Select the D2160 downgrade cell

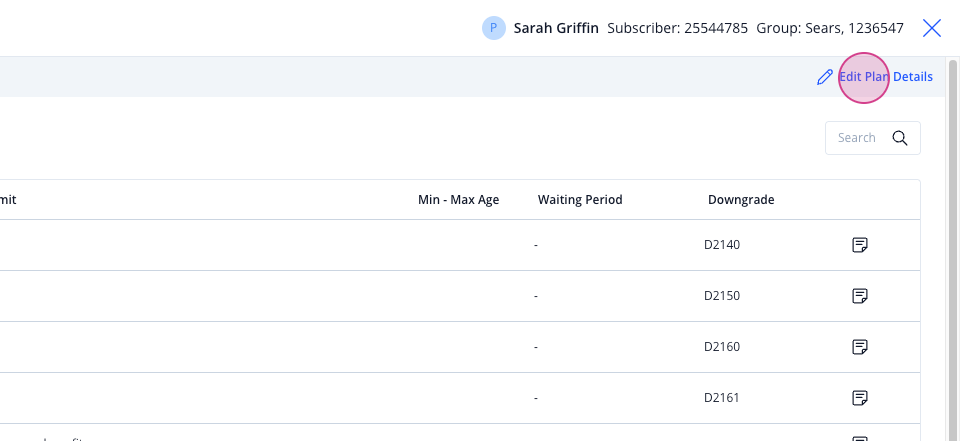pos(722,347)
